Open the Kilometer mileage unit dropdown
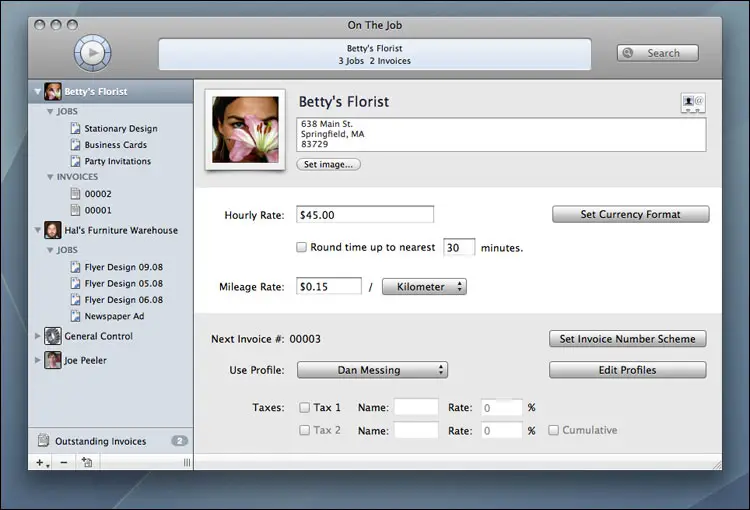 424,287
